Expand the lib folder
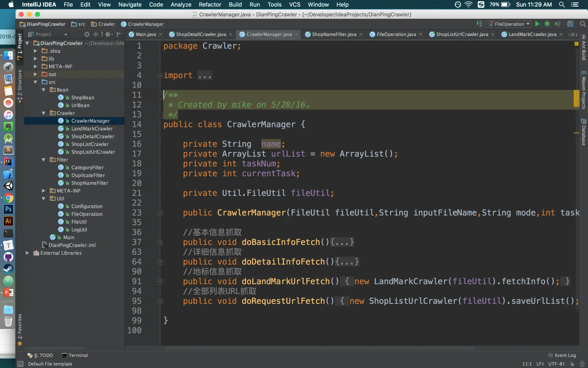Screen dimensions: 588x368 click(36, 59)
